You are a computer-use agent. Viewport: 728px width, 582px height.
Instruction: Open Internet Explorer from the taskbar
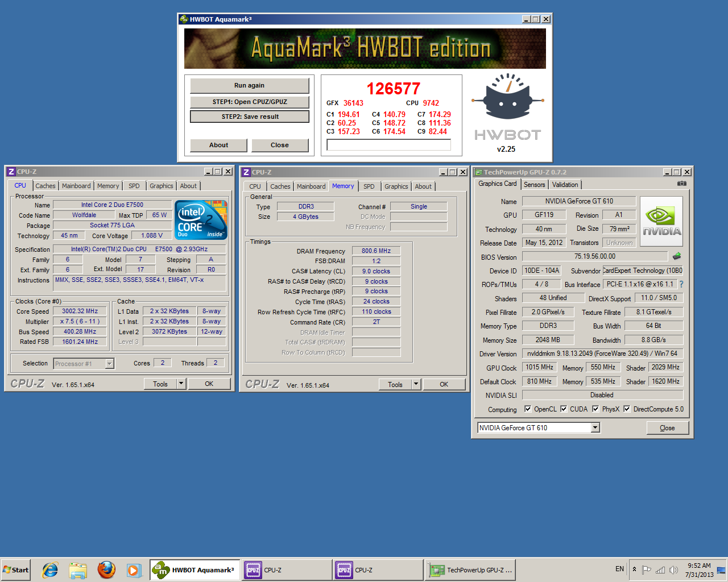point(50,569)
